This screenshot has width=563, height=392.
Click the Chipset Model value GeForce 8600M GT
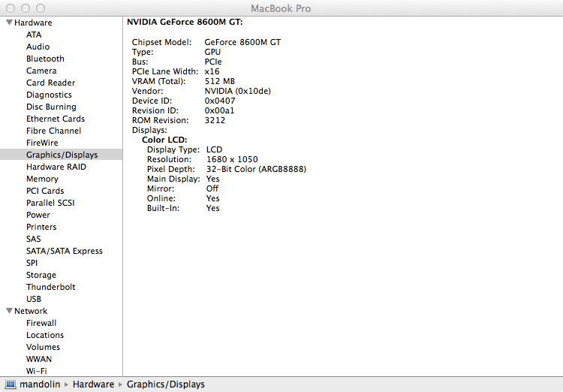(242, 42)
